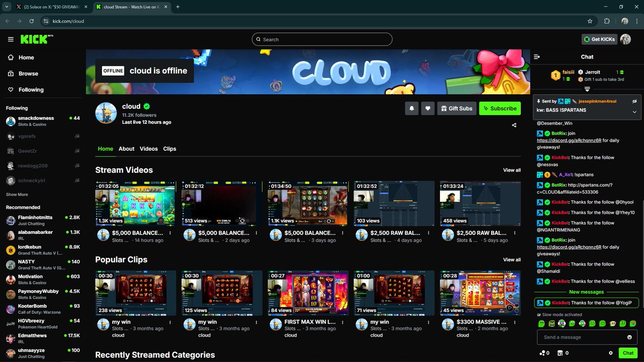Open options menu for video from 2 days ago
Viewport: 644px width, 362px height.
coord(257,233)
